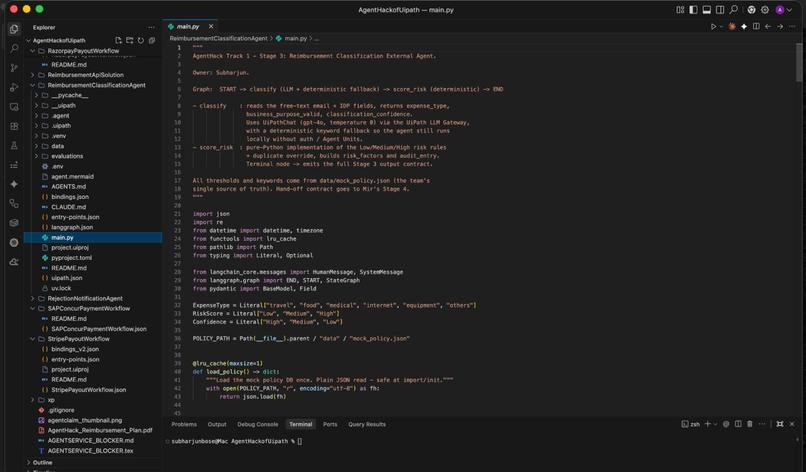Open the Testing flask view
Image resolution: width=806 pixels, height=472 pixels.
tap(14, 146)
